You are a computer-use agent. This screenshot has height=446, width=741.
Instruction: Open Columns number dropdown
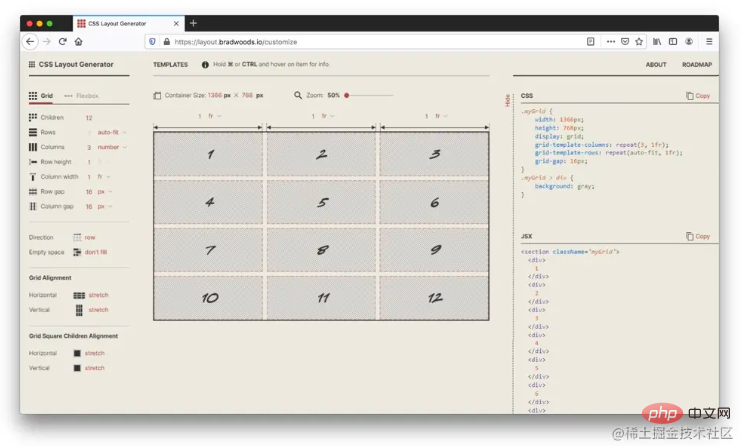(x=112, y=147)
